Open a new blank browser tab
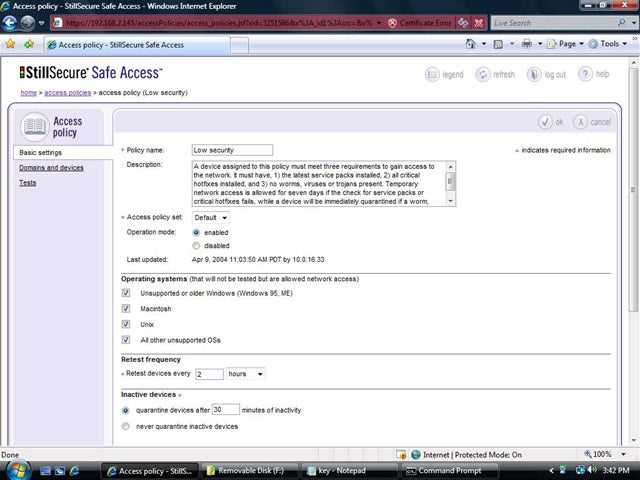 [x=239, y=45]
